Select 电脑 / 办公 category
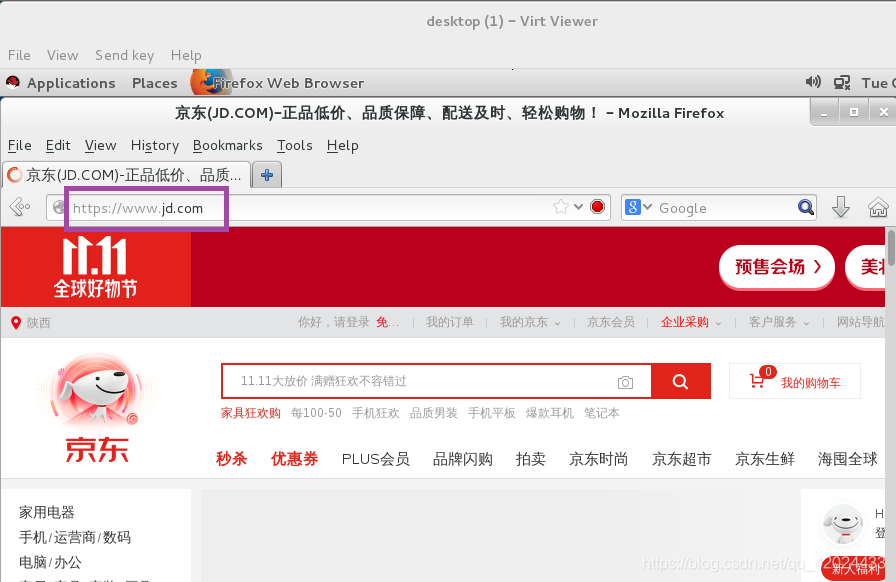 [x=50, y=563]
